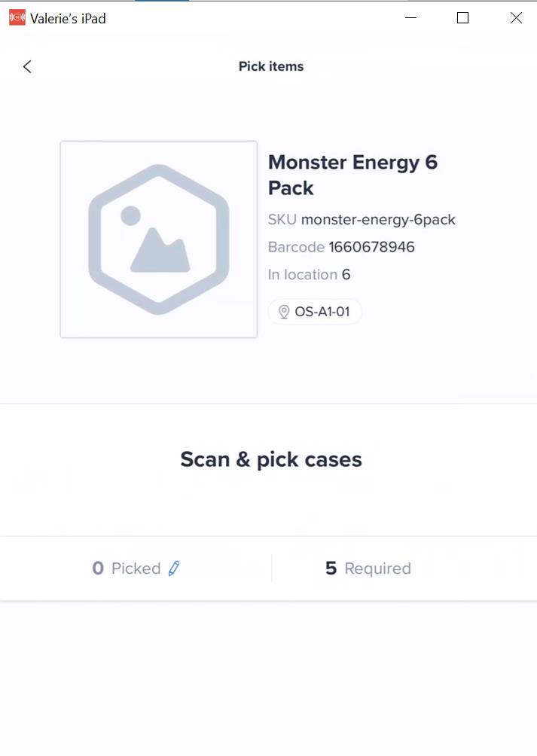Click the Valerie's iPad window title
Screen dimensions: 537x756
[x=68, y=18]
